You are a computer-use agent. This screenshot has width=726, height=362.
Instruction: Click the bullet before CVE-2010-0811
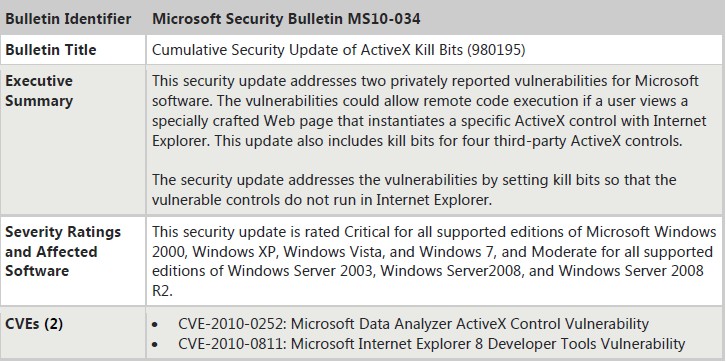(155, 345)
